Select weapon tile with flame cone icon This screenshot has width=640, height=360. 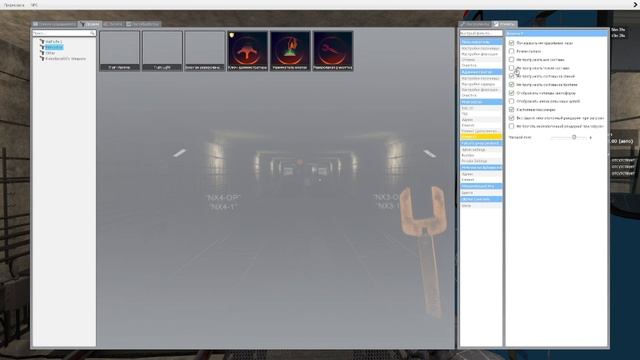(290, 51)
